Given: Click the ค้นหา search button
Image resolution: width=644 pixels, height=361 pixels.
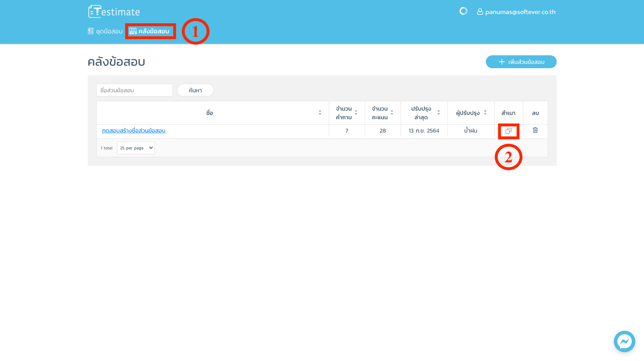Looking at the screenshot, I should click(x=195, y=90).
